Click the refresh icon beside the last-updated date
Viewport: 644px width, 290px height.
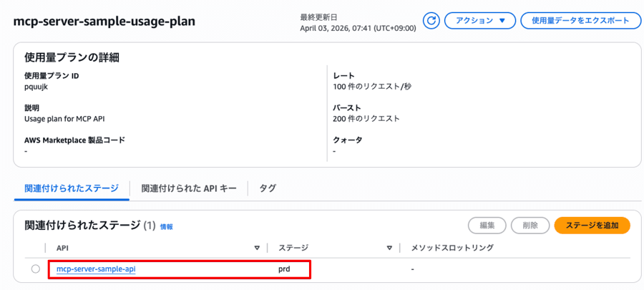(431, 21)
